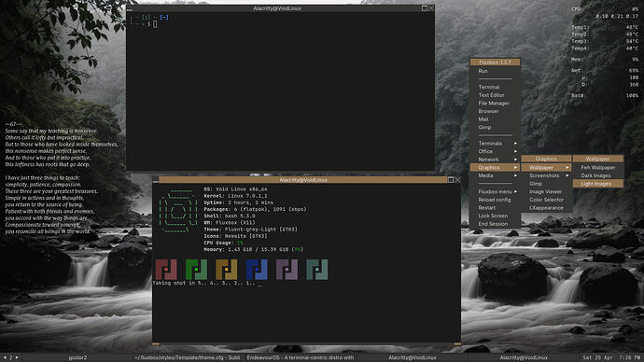Launch Terminal from the Fluxbox menu
The height and width of the screenshot is (362, 644).
(495, 87)
